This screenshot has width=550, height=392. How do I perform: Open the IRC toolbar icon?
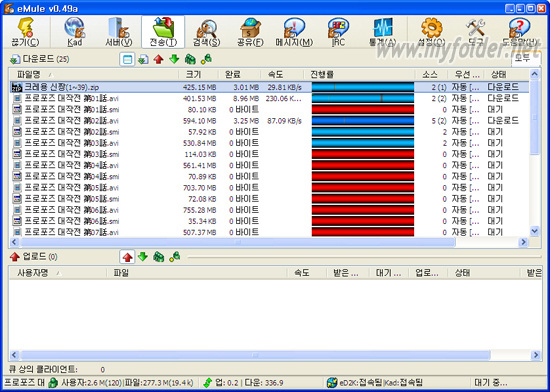338,32
